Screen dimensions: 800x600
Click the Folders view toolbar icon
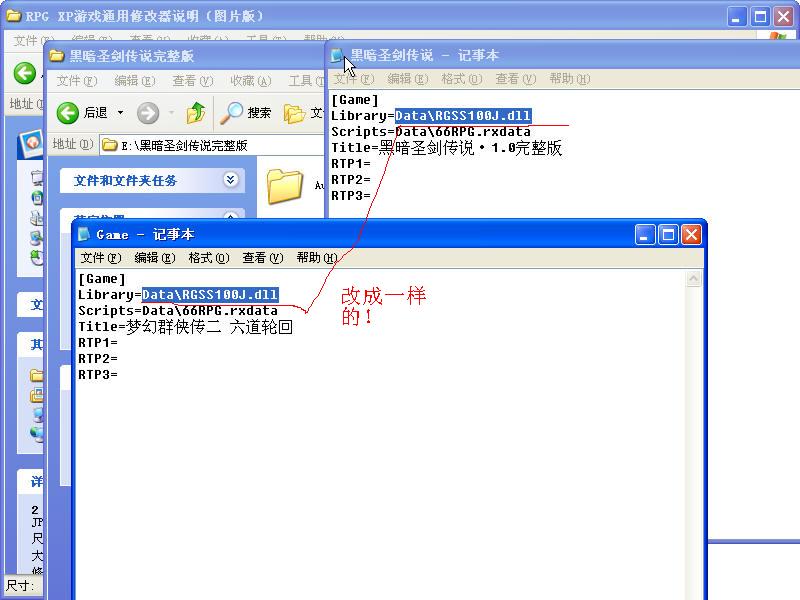click(295, 113)
